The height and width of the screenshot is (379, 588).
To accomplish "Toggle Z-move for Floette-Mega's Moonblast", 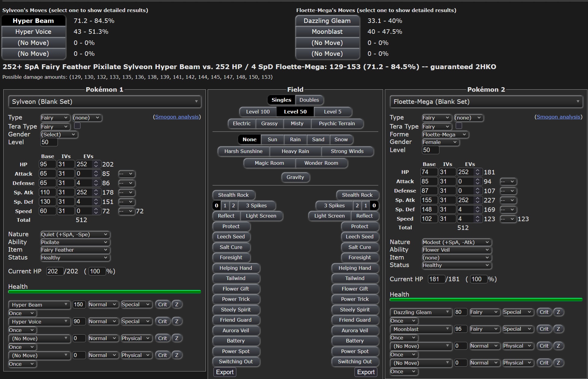I will coord(558,329).
